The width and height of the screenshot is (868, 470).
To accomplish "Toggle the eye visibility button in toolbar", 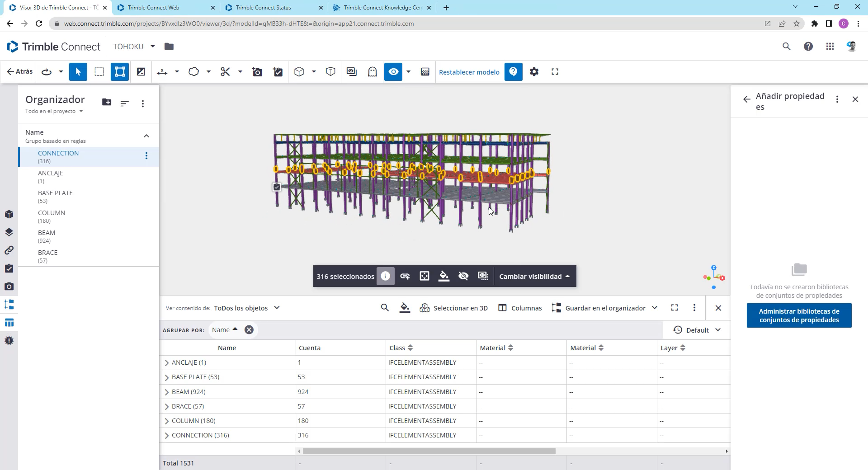I will 393,72.
